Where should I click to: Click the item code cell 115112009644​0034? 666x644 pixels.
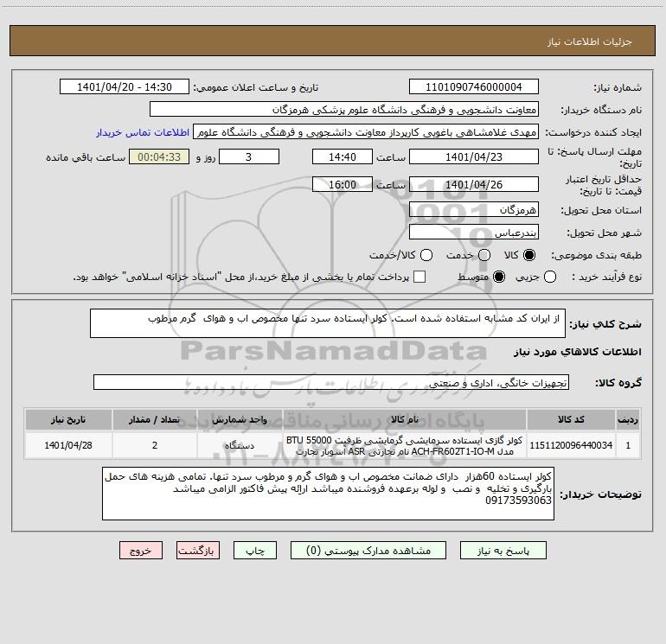[571, 445]
